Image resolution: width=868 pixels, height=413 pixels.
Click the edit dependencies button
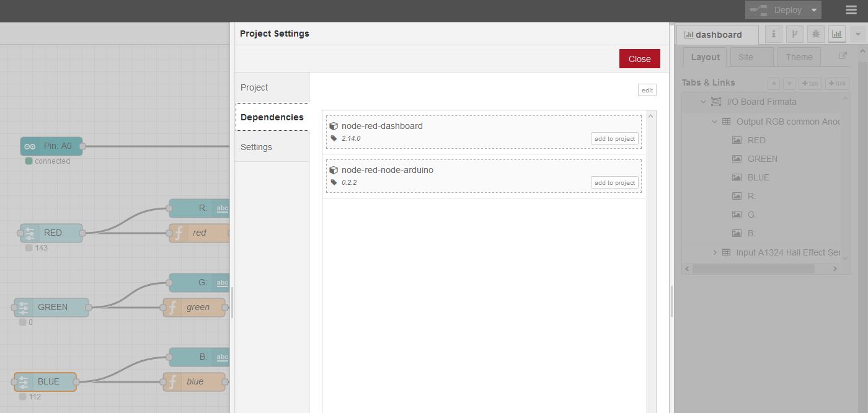point(647,90)
